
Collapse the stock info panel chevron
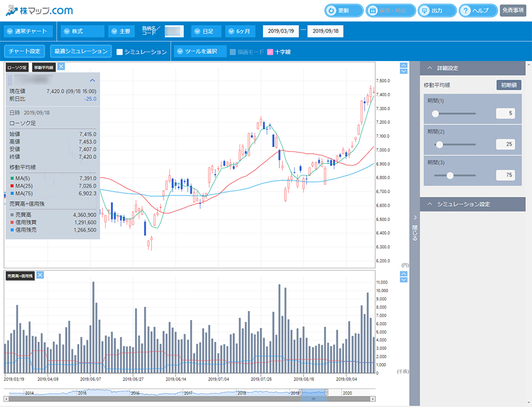click(92, 80)
